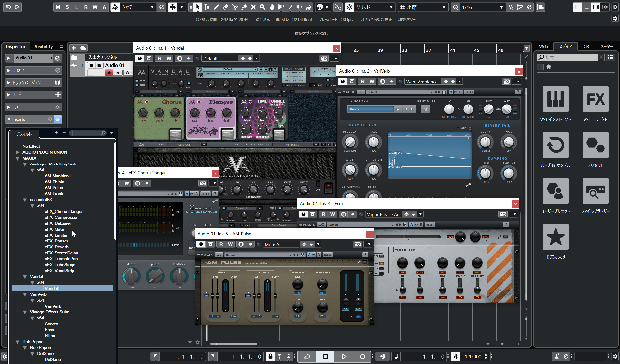Expand AUDIO PLUGIN UNION folder

tap(18, 152)
